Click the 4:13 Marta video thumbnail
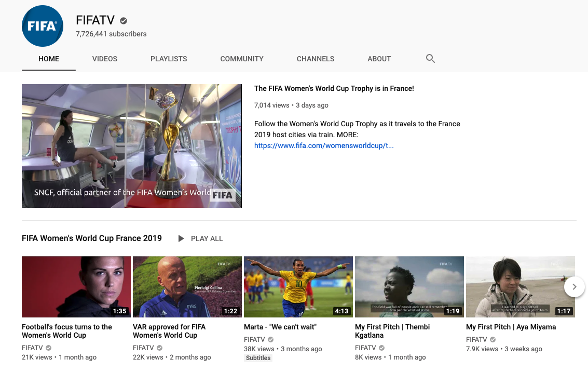 pos(298,287)
